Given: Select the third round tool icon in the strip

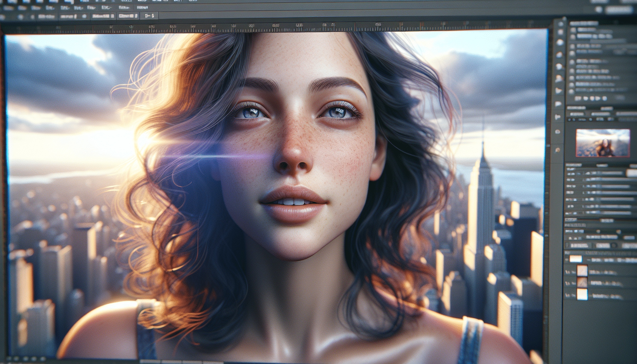Looking at the screenshot, I should click(x=560, y=43).
